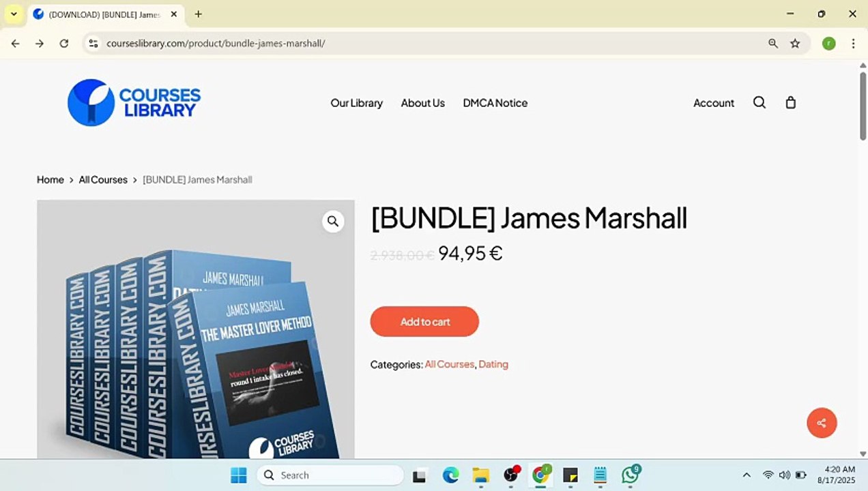Click the product bundle box image
Screen dimensions: 868x491
point(196,329)
